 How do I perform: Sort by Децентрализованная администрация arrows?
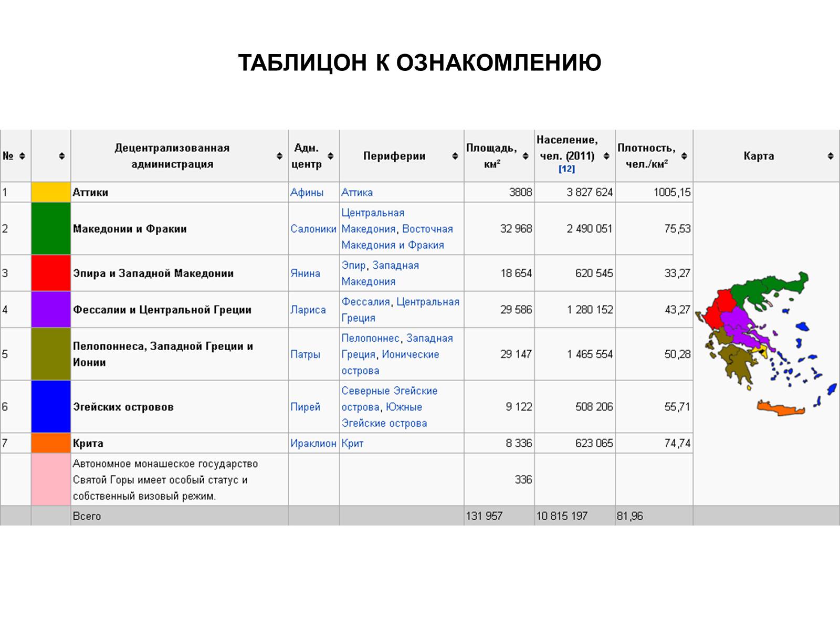point(279,156)
